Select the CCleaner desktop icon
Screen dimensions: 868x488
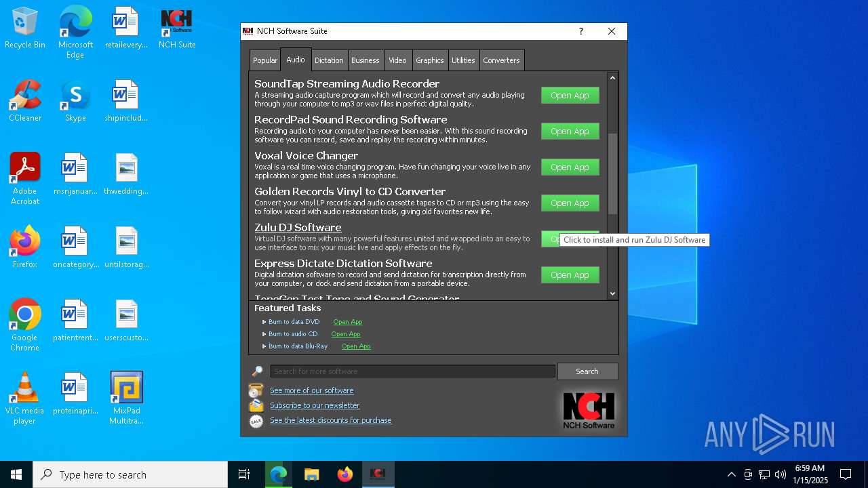coord(25,102)
